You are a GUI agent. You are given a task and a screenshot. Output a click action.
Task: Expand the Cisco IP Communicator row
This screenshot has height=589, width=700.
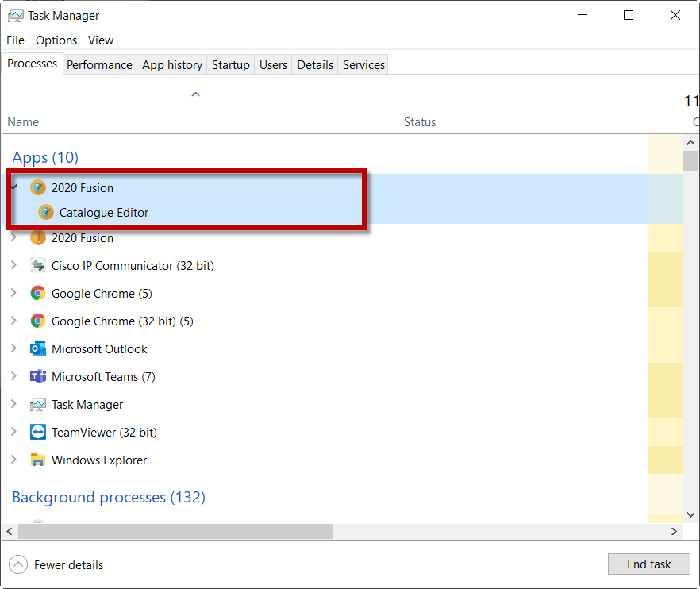[13, 265]
